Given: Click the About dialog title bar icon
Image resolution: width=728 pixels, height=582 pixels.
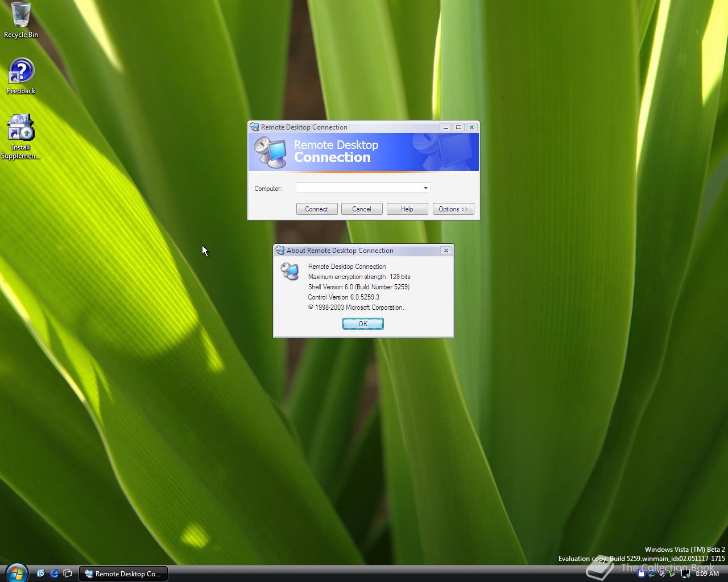Looking at the screenshot, I should point(280,250).
